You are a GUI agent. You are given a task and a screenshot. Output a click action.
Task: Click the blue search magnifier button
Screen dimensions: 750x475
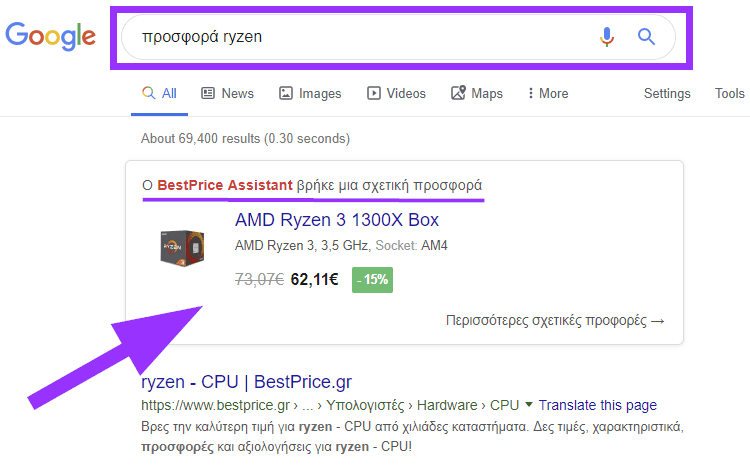[646, 36]
